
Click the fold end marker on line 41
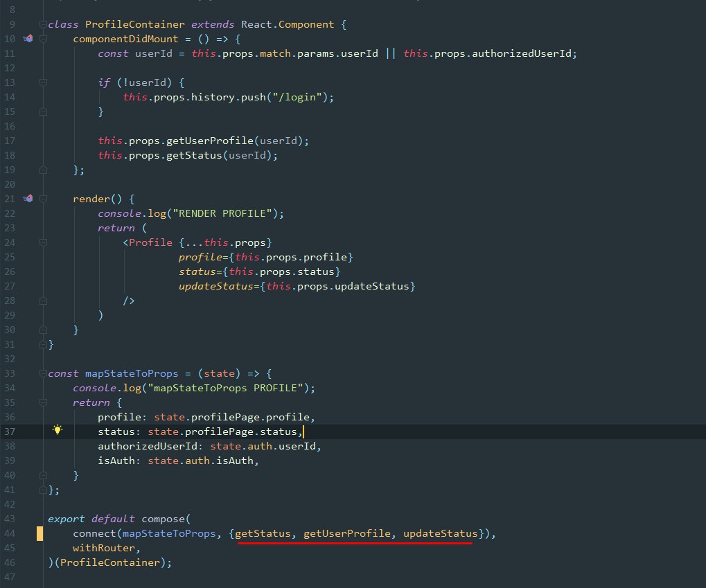43,490
